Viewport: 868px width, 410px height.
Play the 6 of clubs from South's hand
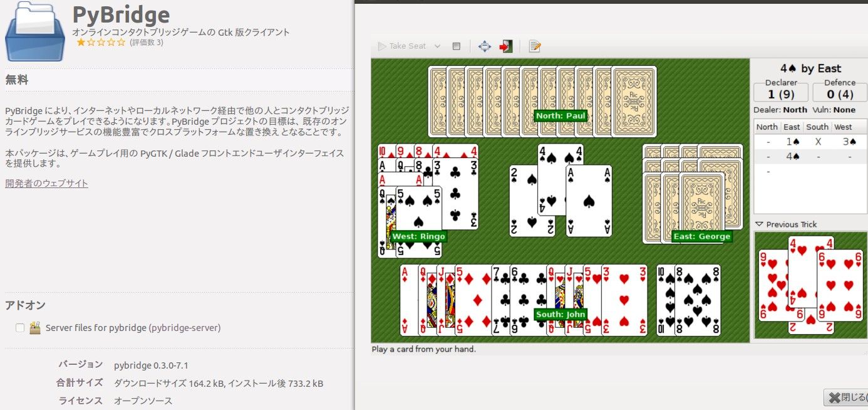[527, 295]
